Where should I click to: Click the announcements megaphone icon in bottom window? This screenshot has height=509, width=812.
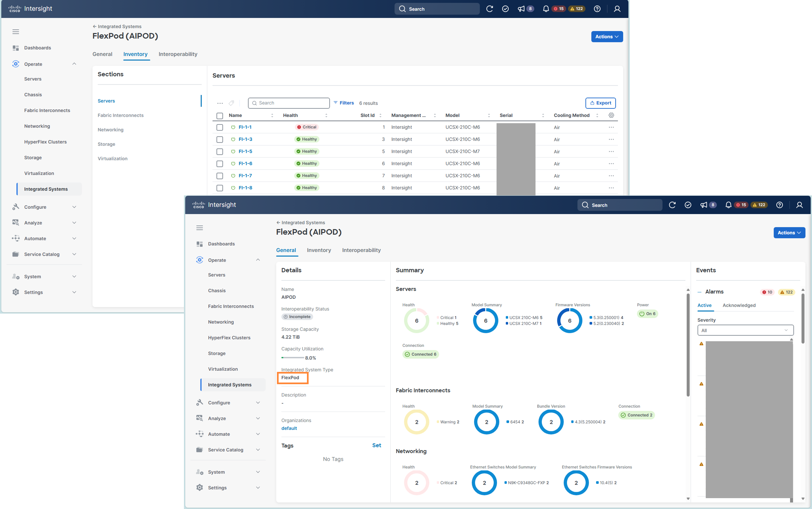tap(704, 205)
